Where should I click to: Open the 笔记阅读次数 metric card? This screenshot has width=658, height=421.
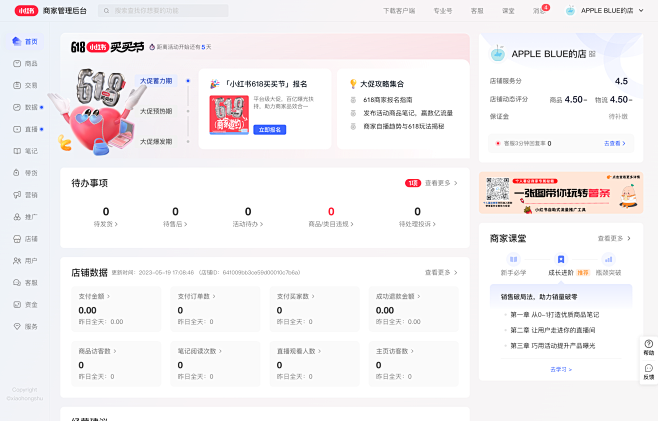(x=215, y=363)
